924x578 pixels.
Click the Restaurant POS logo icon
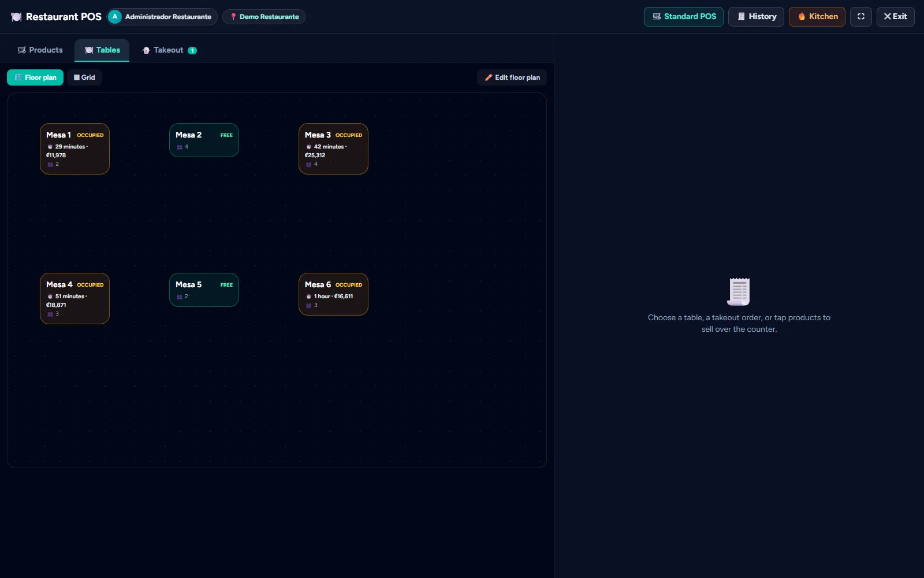(16, 17)
